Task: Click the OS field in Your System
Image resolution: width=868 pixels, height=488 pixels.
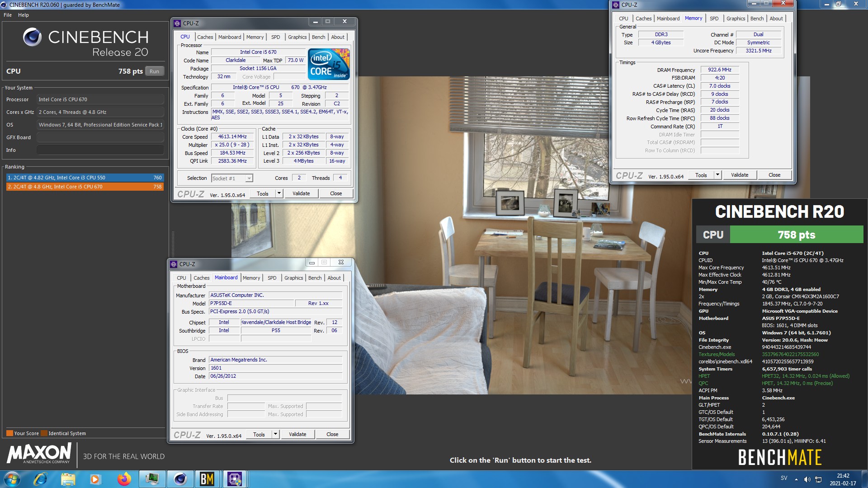Action: (x=100, y=125)
